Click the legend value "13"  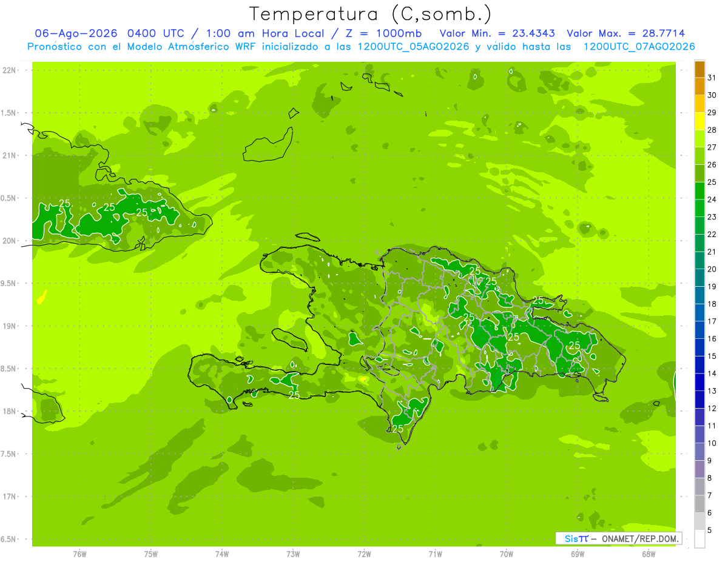[712, 391]
